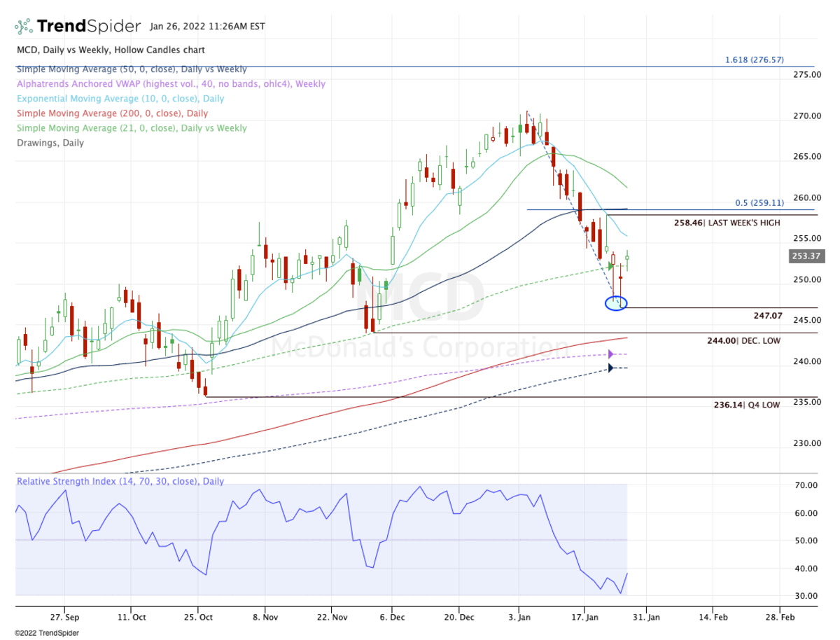The height and width of the screenshot is (640, 840).
Task: Click the timestamp Jan 26, 2022 11:26AM EST
Action: click(207, 27)
